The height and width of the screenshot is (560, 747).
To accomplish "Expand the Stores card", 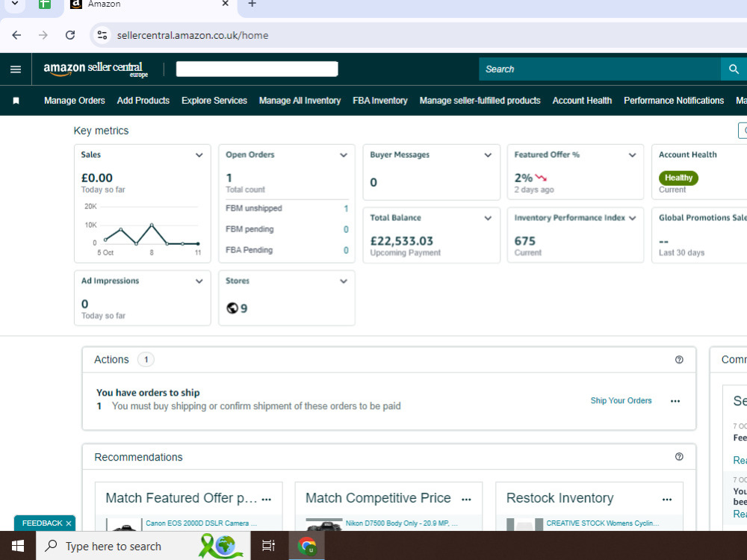I will [x=344, y=281].
